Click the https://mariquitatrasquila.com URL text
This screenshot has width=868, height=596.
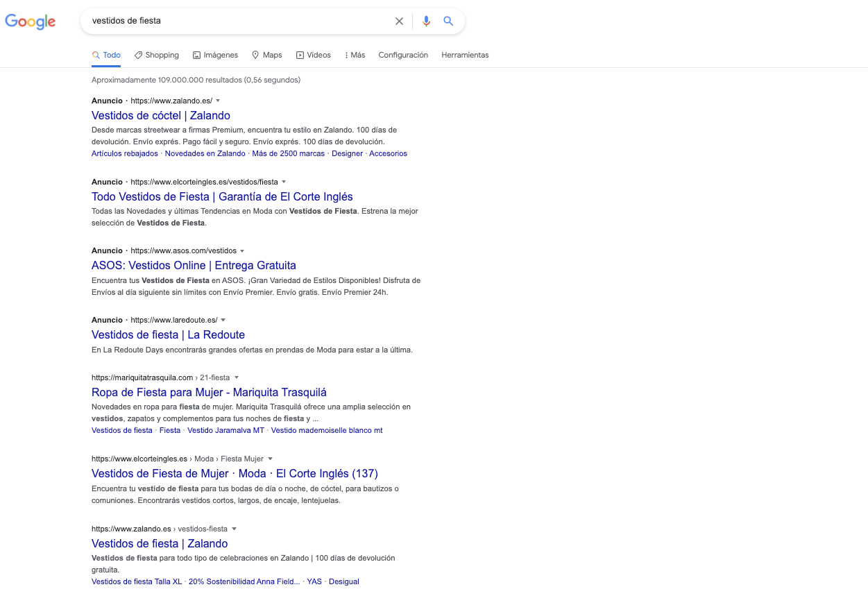point(142,377)
